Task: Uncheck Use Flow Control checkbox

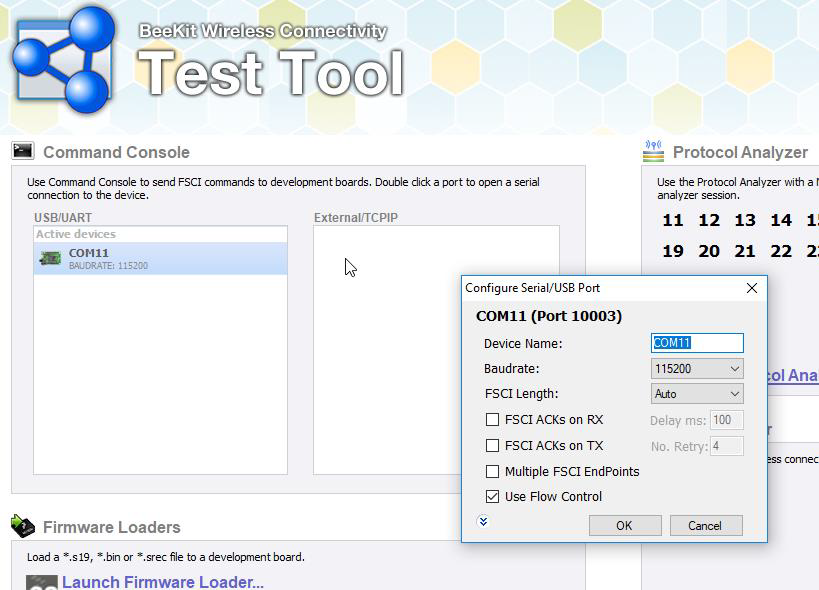Action: pyautogui.click(x=492, y=497)
